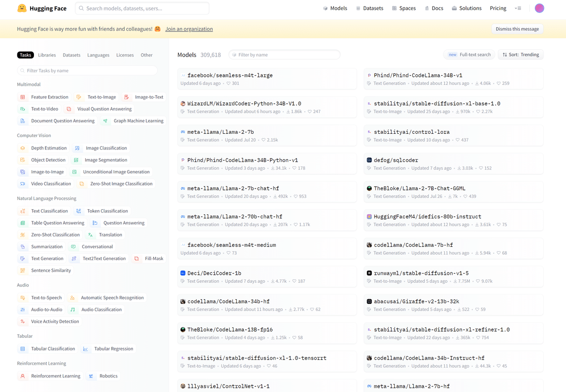Click the models Filter by name field

pyautogui.click(x=284, y=55)
